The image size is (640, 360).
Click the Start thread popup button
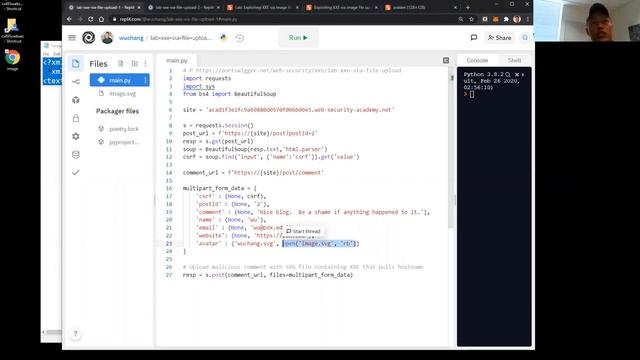point(303,231)
